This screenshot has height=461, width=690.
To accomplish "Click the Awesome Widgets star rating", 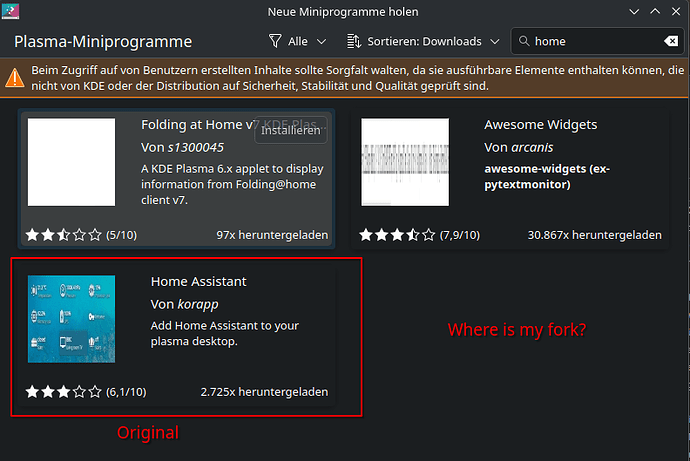I will click(x=397, y=235).
